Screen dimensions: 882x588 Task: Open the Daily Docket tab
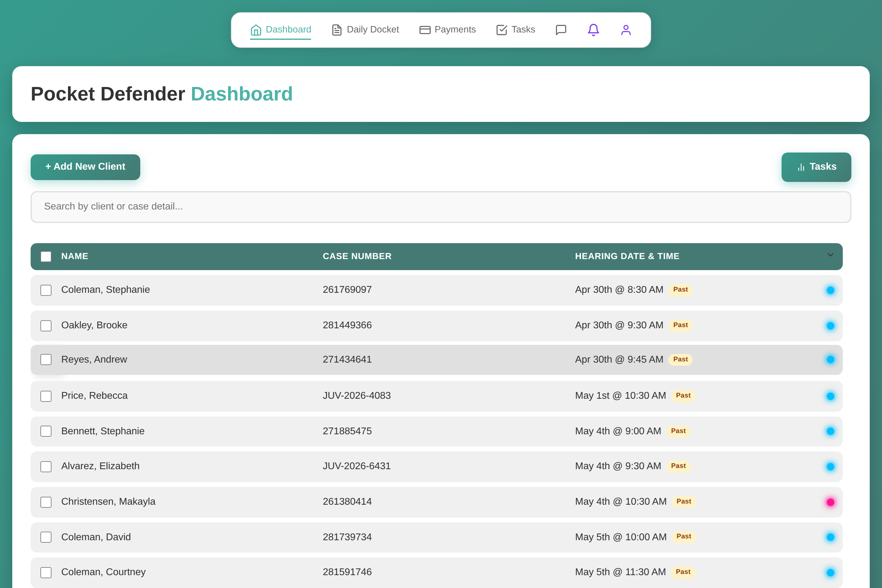365,30
